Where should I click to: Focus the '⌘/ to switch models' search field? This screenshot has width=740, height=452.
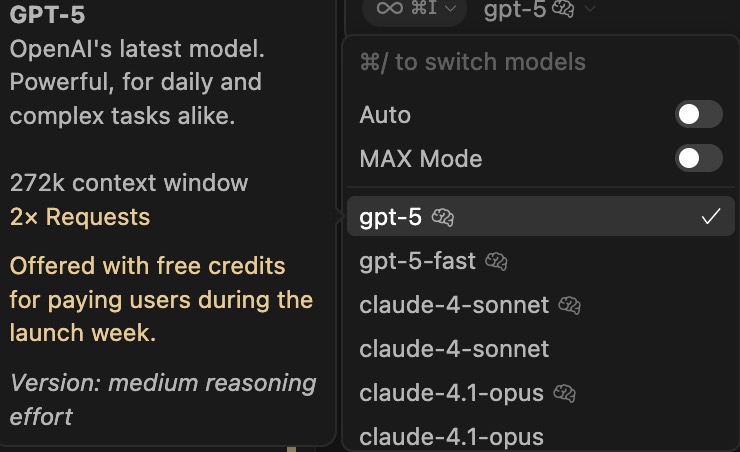coord(541,62)
